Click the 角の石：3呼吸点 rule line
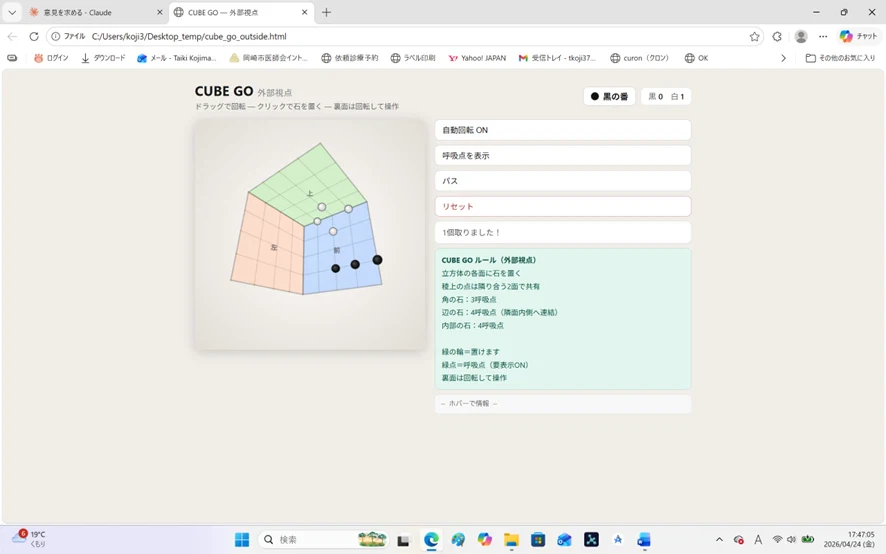Screen dimensions: 886x554 click(469, 299)
